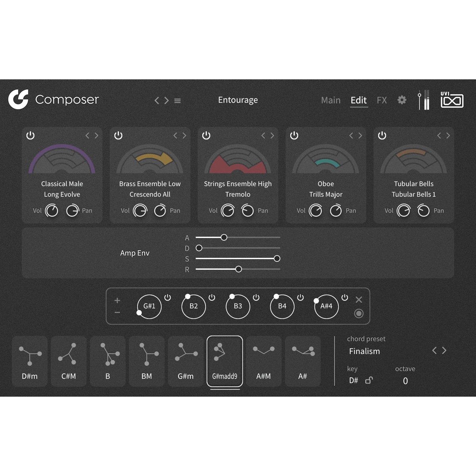Viewport: 476px width, 476px height.
Task: Open the preset list menu icon
Action: (x=178, y=101)
